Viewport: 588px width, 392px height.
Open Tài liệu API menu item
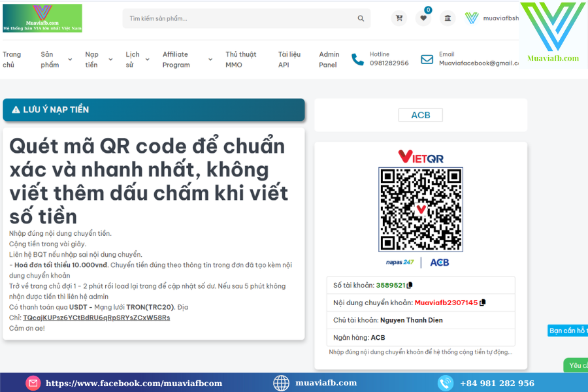click(289, 59)
